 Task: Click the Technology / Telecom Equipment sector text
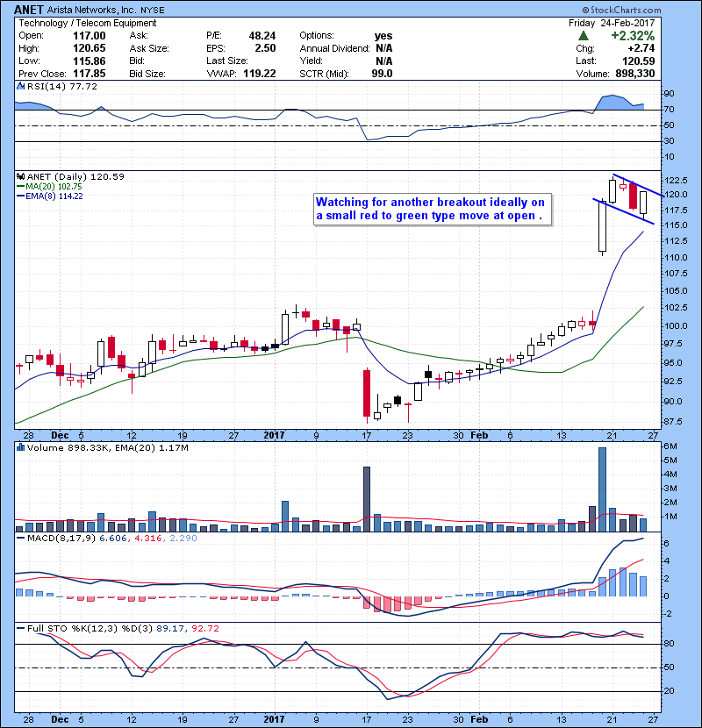(88, 23)
